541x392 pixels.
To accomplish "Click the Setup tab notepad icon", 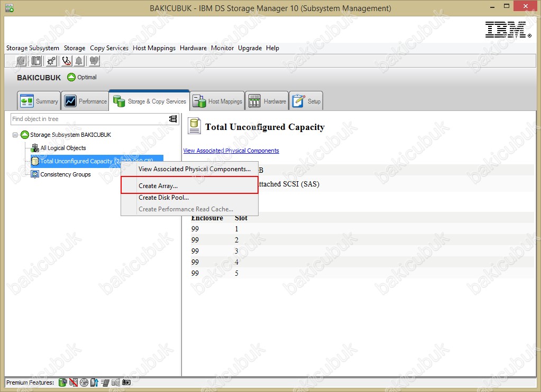I will pos(298,101).
